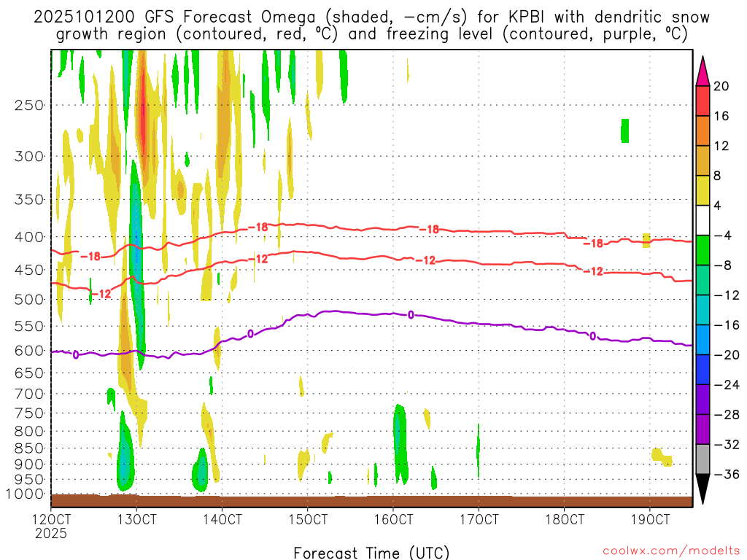Click the colorbar value label -36
The width and height of the screenshot is (747, 560).
tap(727, 474)
